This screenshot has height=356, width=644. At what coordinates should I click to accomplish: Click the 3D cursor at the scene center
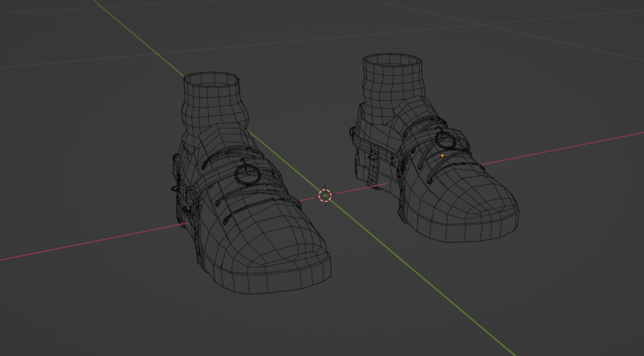tap(325, 195)
